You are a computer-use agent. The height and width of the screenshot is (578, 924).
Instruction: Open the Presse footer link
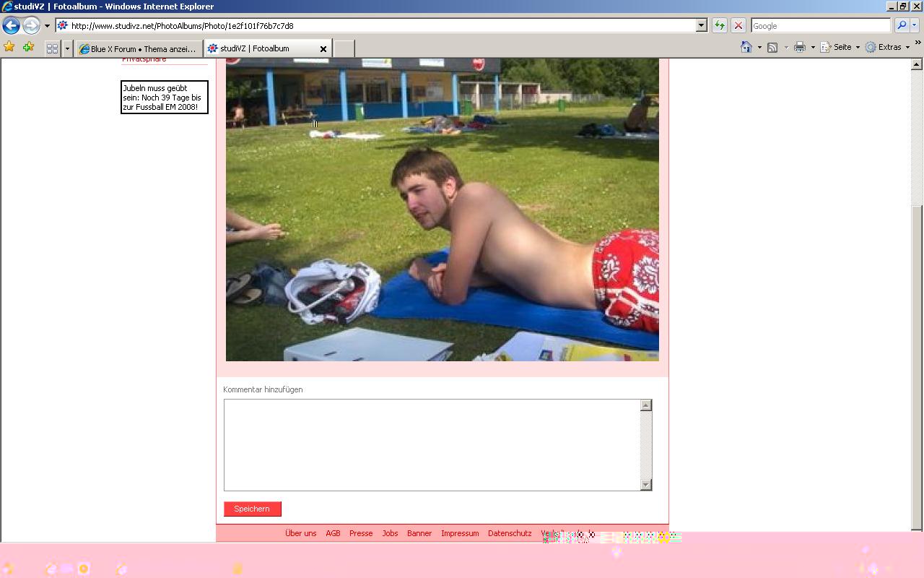click(361, 533)
